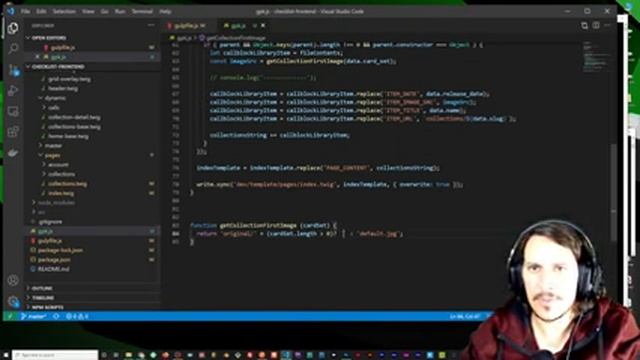Open the View menu
640x360 pixels.
point(88,11)
